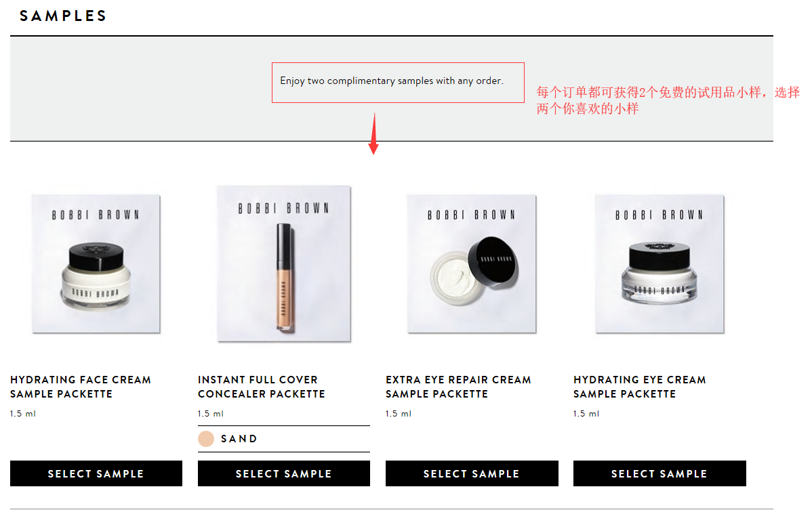812x510 pixels.
Task: Select the Hydrating Face Cream sample
Action: tap(96, 473)
